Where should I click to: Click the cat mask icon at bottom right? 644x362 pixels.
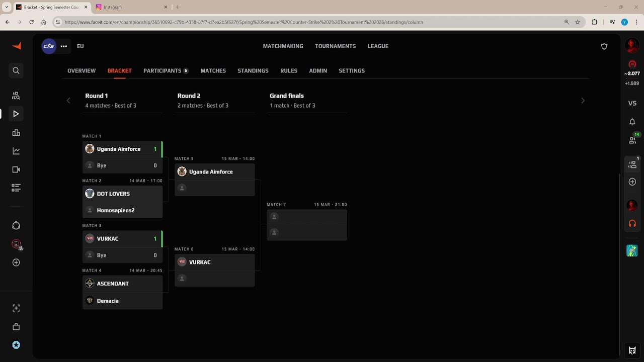pyautogui.click(x=632, y=350)
